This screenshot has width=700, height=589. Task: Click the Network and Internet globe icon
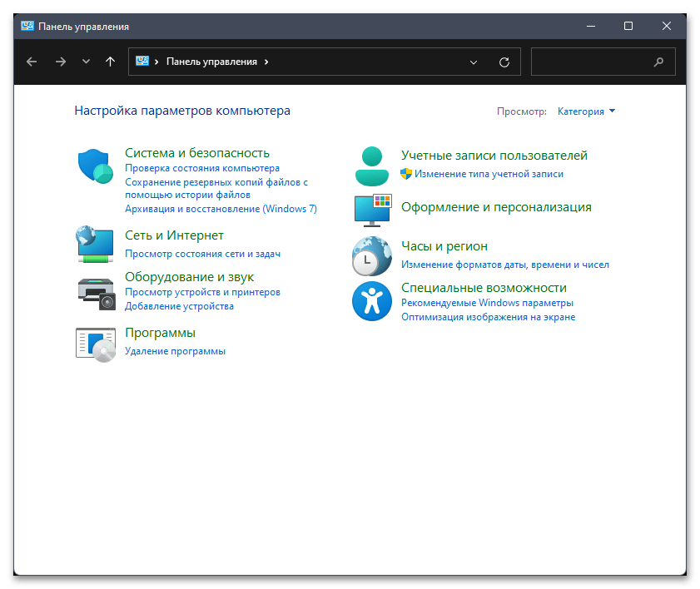coord(95,245)
